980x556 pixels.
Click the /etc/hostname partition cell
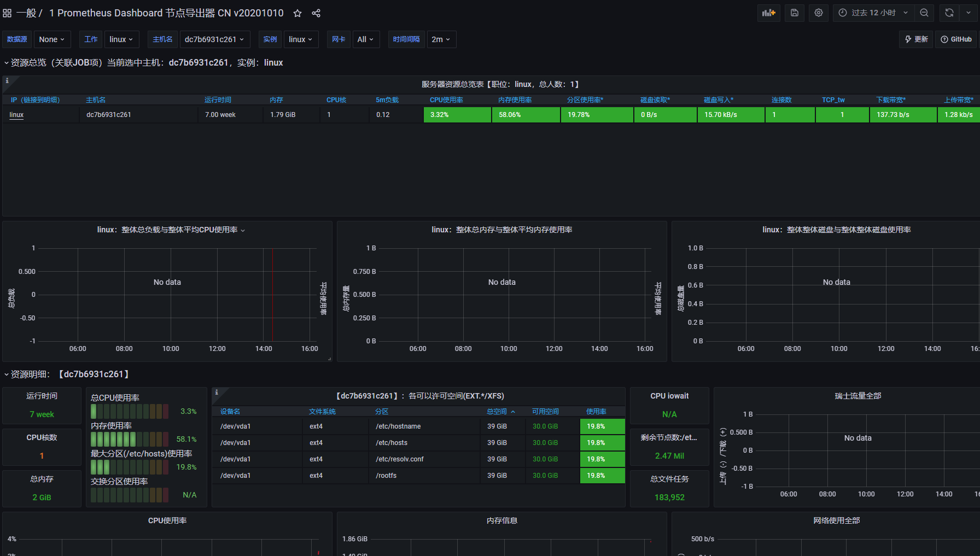point(424,426)
